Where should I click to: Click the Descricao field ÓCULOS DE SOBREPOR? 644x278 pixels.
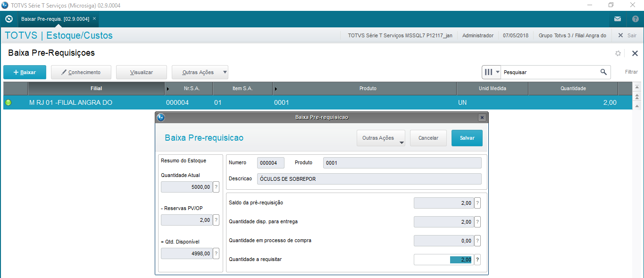(369, 179)
